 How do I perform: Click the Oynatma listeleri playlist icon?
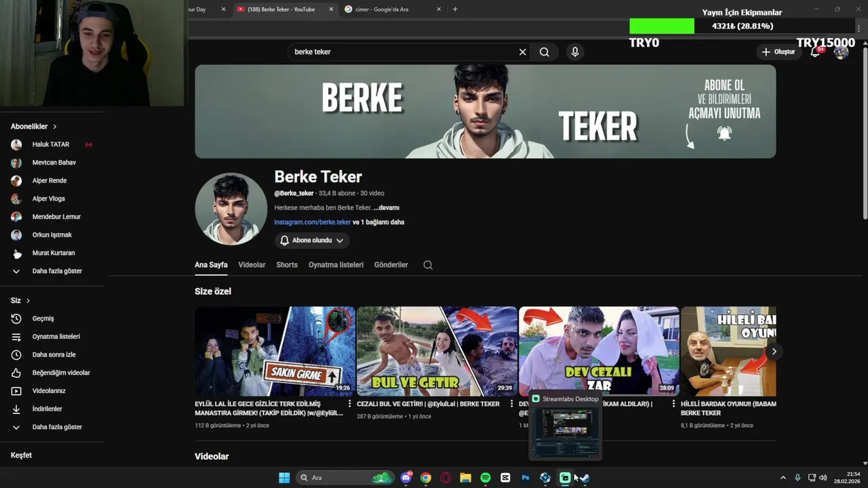pos(16,337)
